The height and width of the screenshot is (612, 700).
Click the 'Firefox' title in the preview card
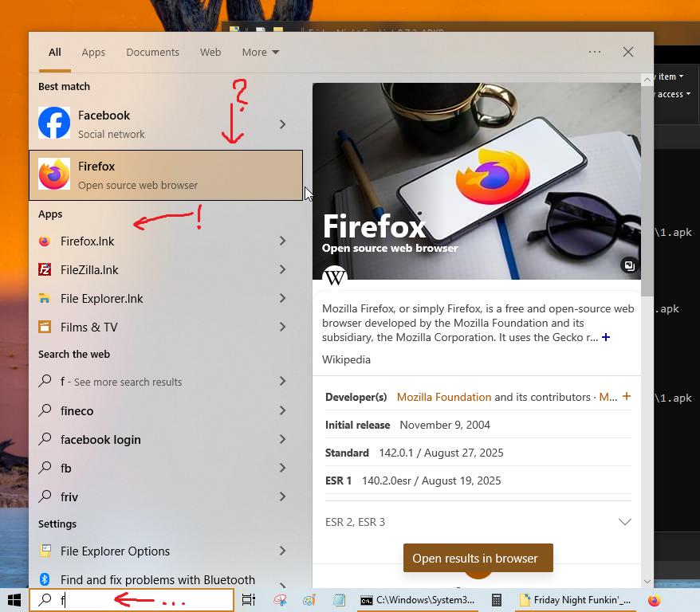(374, 226)
